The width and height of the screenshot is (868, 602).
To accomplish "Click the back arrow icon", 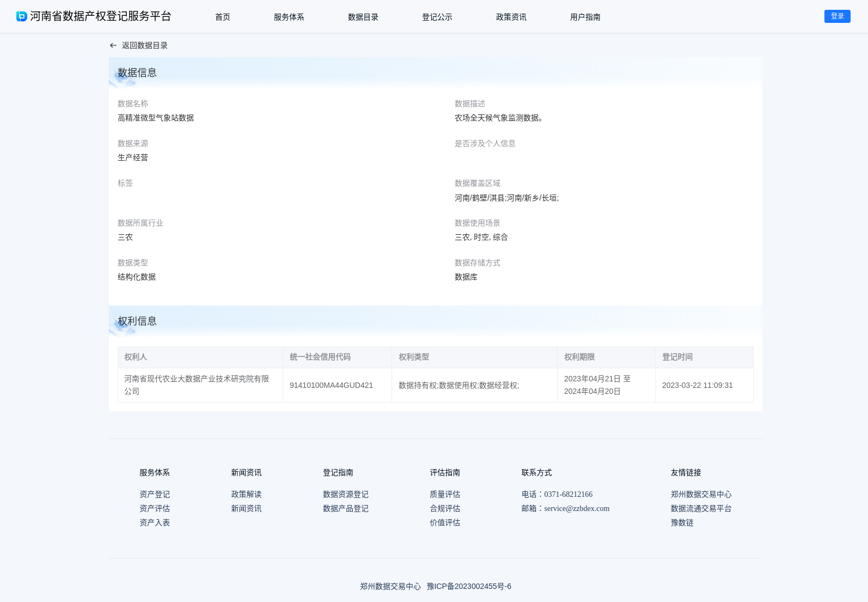I will point(113,46).
